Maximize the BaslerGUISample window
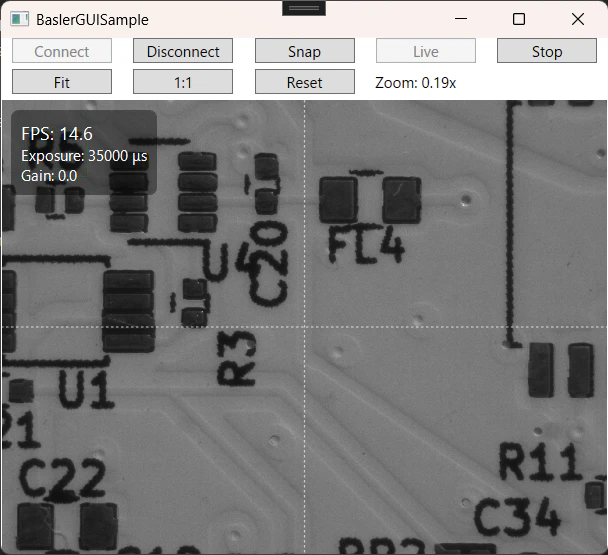Screen dimensions: 608x555 tap(519, 19)
